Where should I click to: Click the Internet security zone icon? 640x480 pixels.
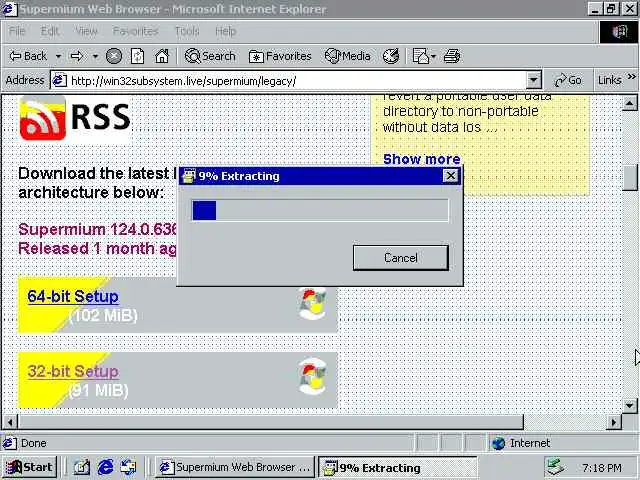pos(498,443)
